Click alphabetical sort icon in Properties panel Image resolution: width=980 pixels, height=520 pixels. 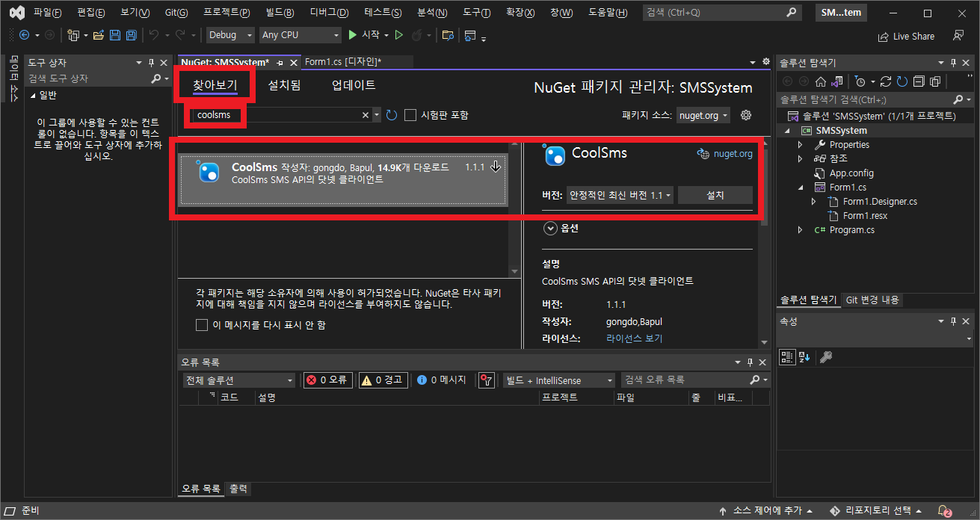click(x=804, y=357)
